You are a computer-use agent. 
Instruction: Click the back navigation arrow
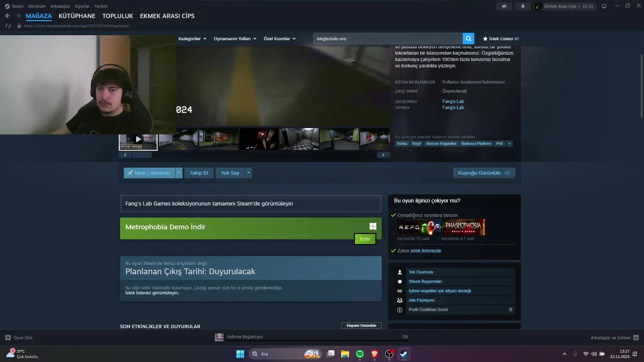pyautogui.click(x=8, y=16)
